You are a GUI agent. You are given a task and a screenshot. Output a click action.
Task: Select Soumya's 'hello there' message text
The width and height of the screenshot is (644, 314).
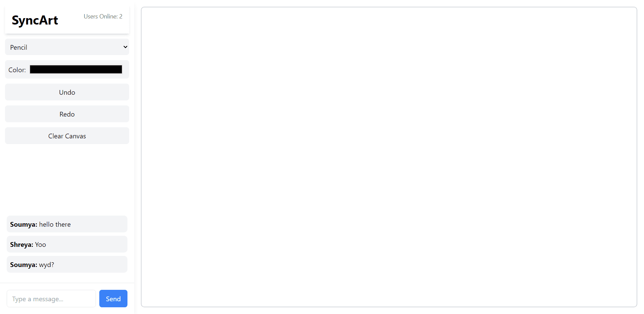[55, 224]
